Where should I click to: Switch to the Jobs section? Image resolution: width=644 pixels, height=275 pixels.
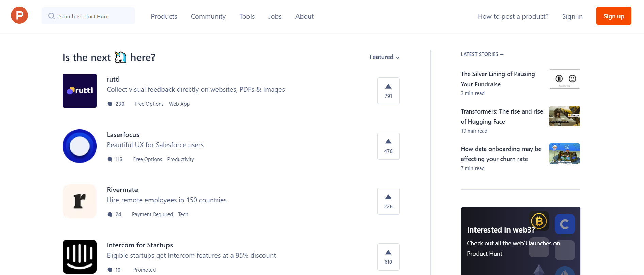pyautogui.click(x=275, y=16)
